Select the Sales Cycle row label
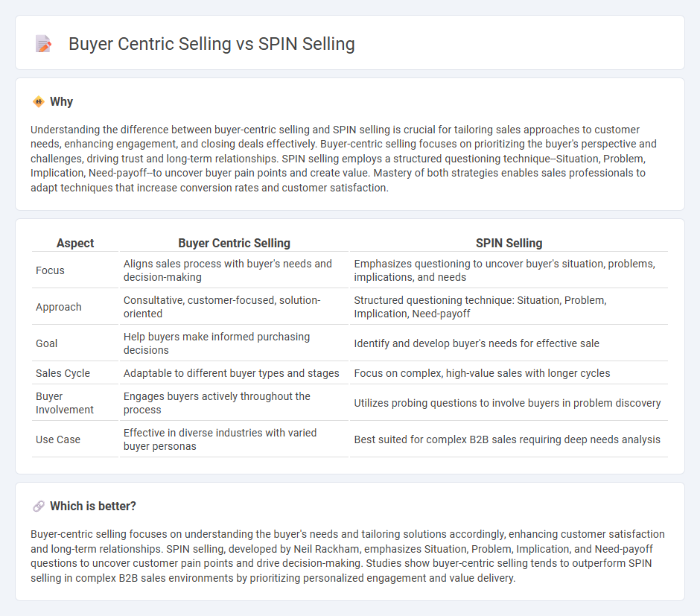Image resolution: width=700 pixels, height=616 pixels. [x=63, y=373]
